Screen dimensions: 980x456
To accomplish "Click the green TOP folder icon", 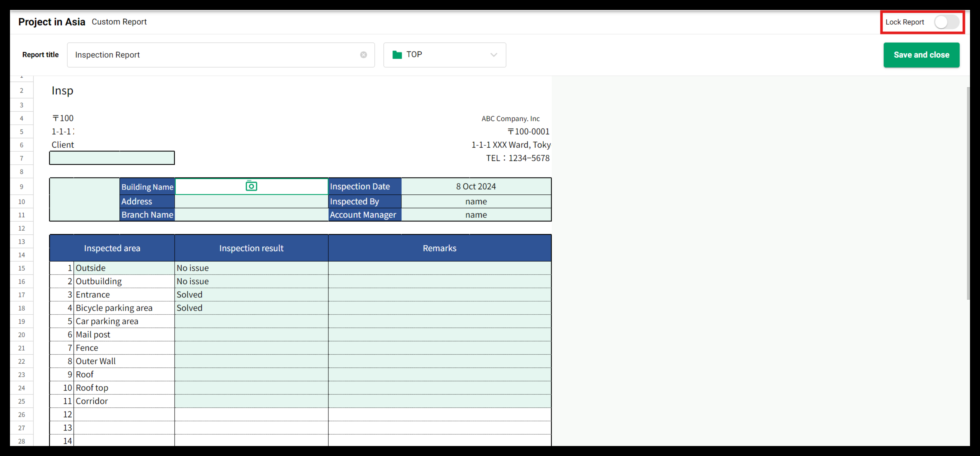I will pos(397,55).
